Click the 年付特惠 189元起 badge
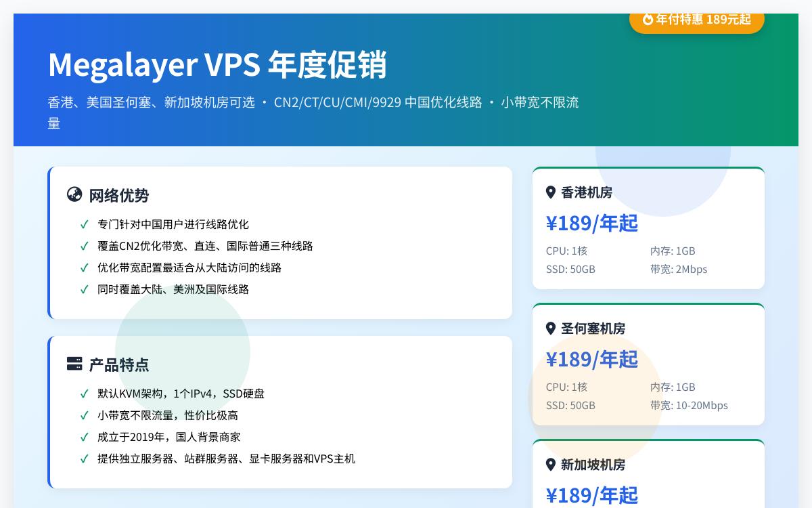Viewport: 812px width, 508px height. coord(697,19)
